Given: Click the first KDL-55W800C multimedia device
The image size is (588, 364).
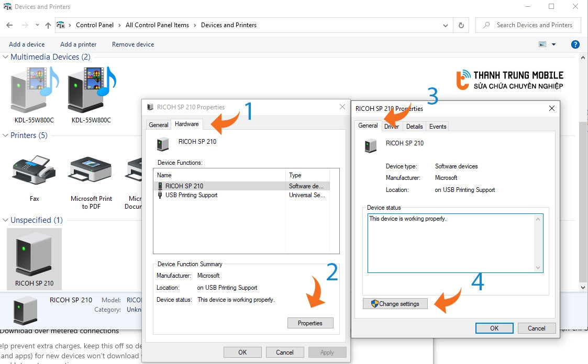Looking at the screenshot, I should click(x=34, y=92).
